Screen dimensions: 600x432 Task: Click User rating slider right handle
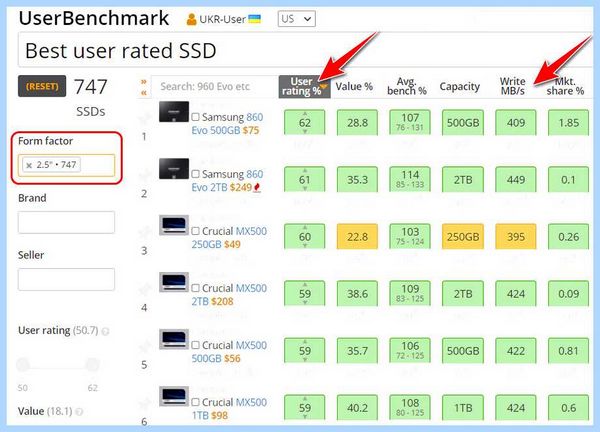click(93, 365)
